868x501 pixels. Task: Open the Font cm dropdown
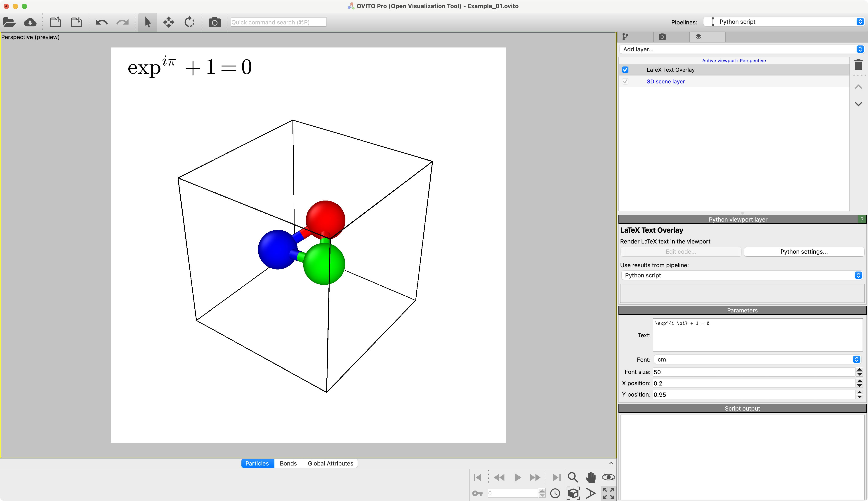757,359
